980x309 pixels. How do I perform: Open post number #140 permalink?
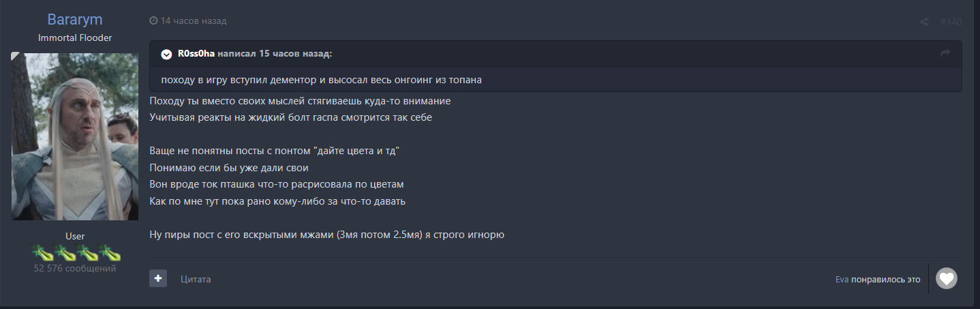pyautogui.click(x=951, y=22)
